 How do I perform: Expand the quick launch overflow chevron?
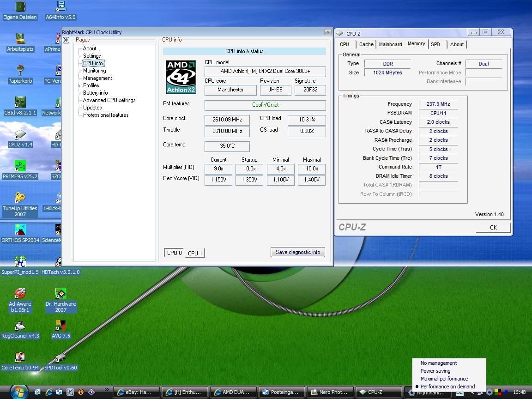[x=107, y=389]
